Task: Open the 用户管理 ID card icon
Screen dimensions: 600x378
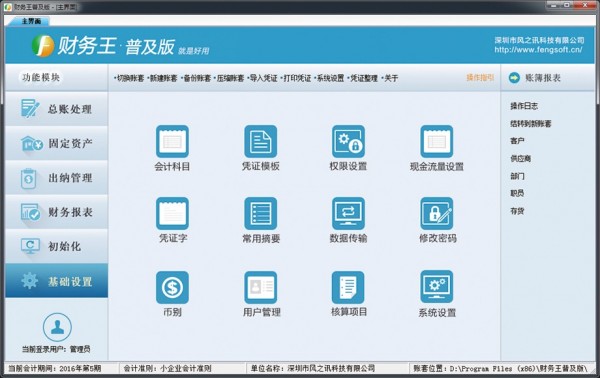Action: coord(261,287)
